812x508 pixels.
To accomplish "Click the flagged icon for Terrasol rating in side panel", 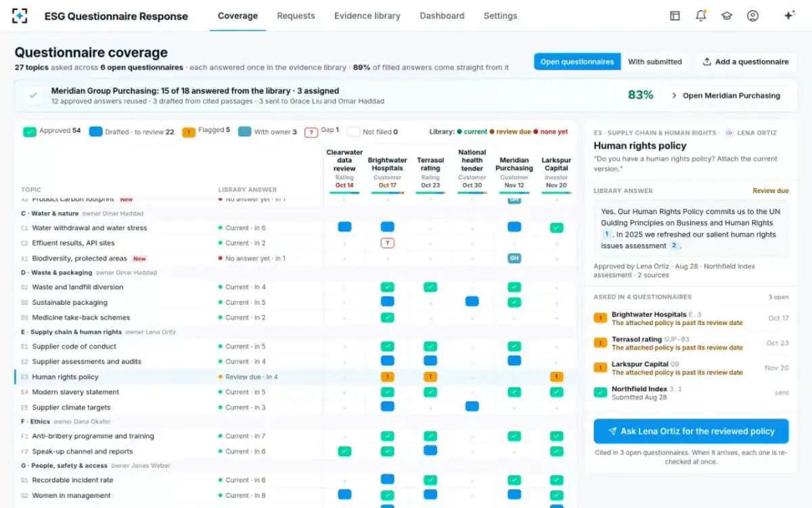I will [600, 343].
